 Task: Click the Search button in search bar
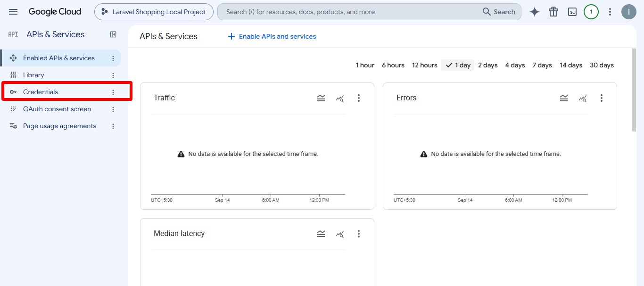499,12
